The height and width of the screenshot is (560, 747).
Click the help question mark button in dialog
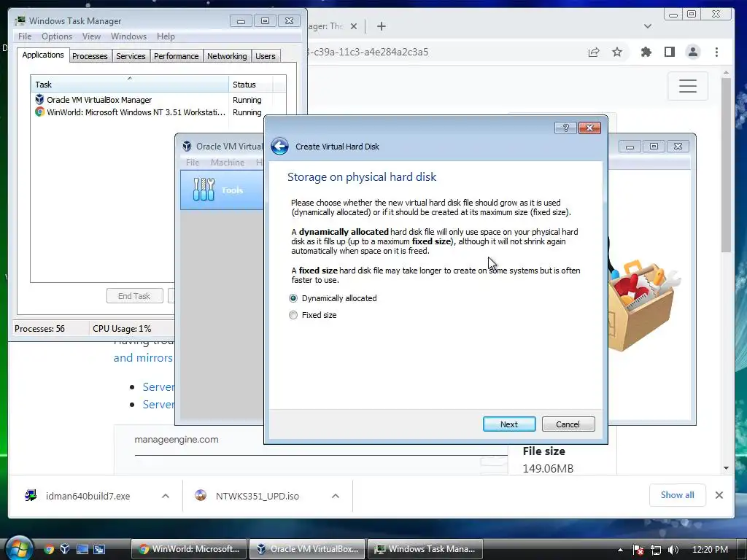point(565,128)
